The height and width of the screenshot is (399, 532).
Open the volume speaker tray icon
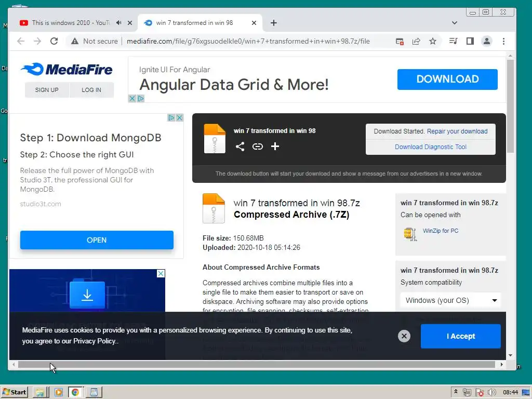tap(491, 393)
